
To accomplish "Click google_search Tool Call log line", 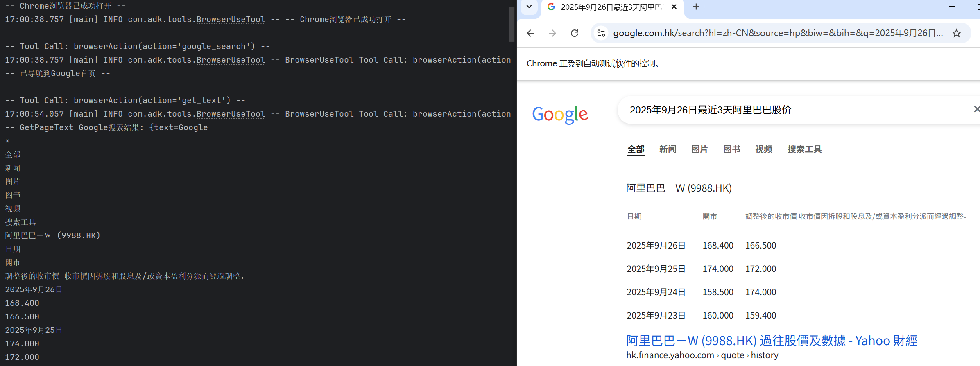I will 138,46.
